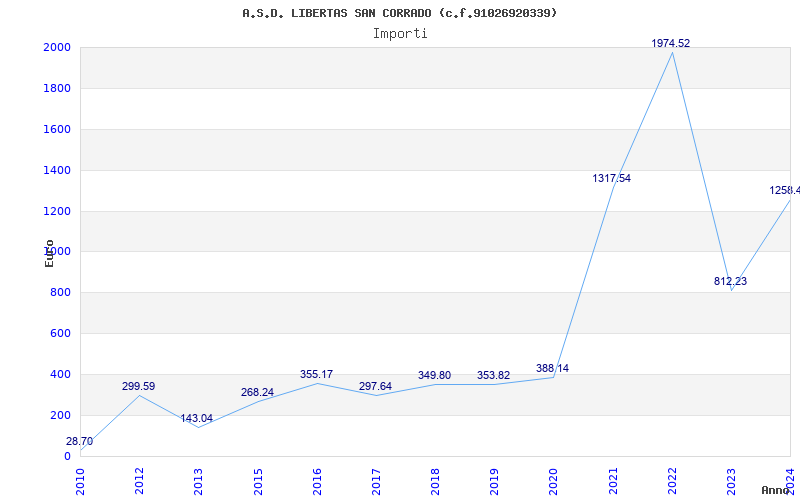This screenshot has height=500, width=800.
Task: Click the y-axis value 800
Action: click(x=60, y=293)
